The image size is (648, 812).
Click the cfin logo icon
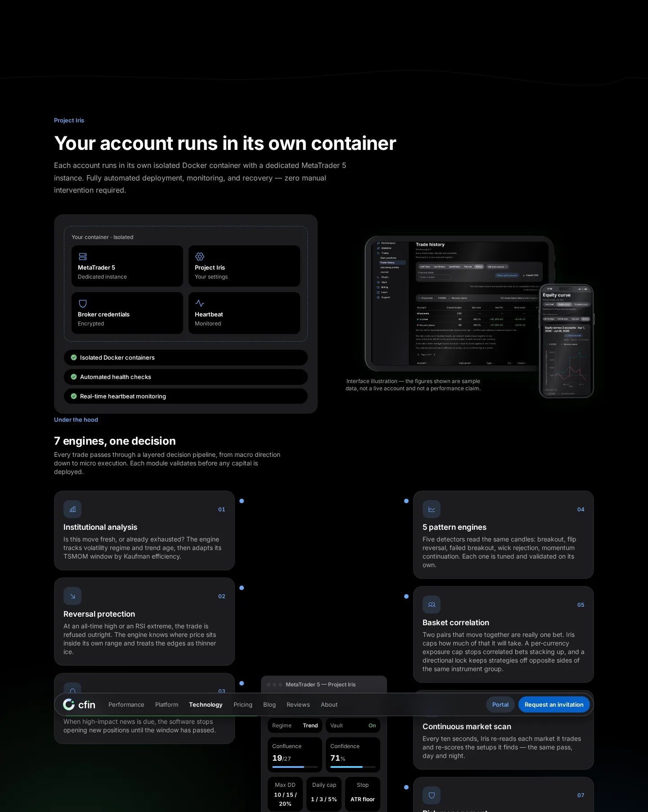69,704
